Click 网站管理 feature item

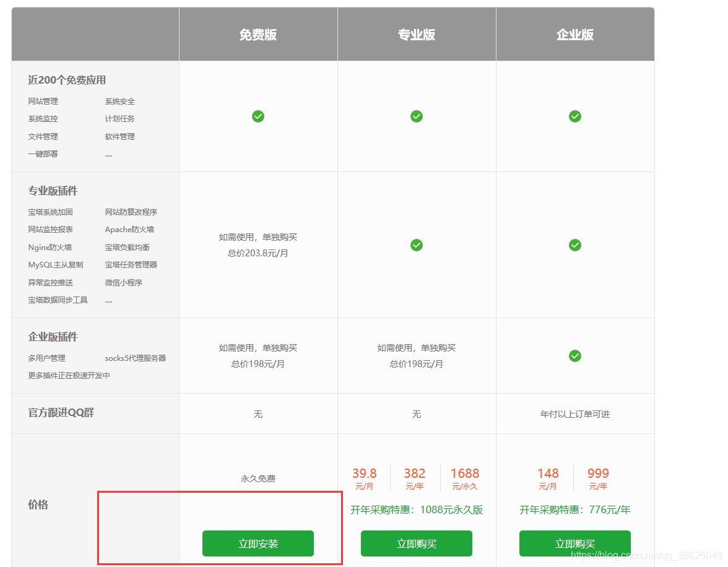click(x=43, y=102)
